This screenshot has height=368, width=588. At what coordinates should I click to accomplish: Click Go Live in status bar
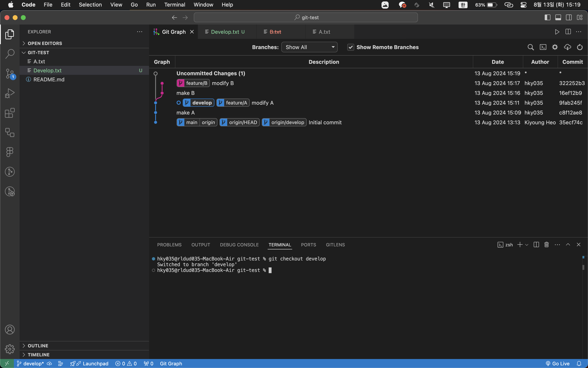pyautogui.click(x=557, y=364)
